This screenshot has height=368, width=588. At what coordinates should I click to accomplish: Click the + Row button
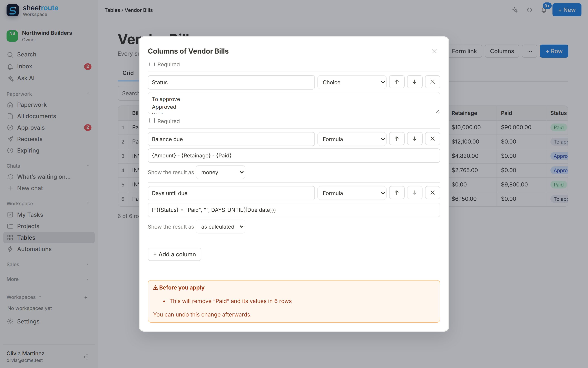[x=554, y=51]
